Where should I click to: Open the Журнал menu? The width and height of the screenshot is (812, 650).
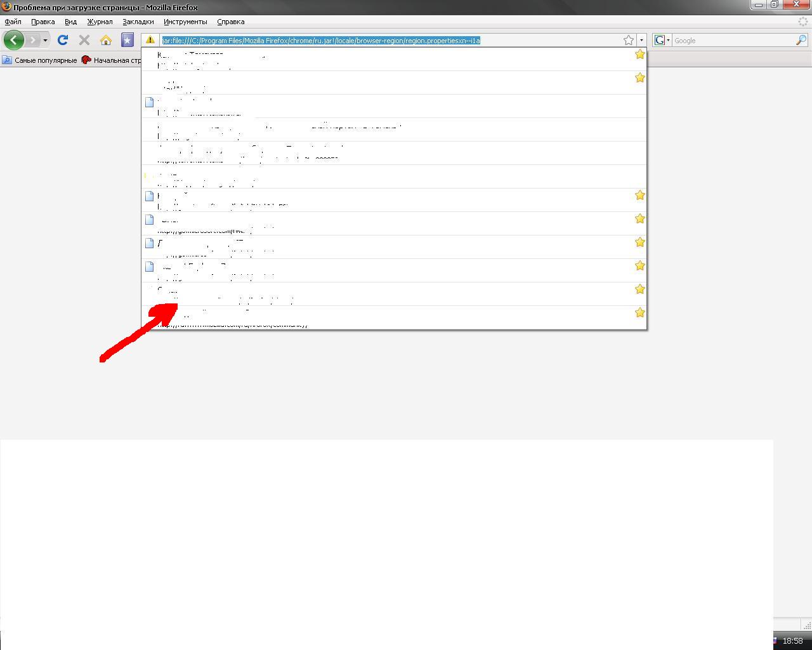coord(100,22)
